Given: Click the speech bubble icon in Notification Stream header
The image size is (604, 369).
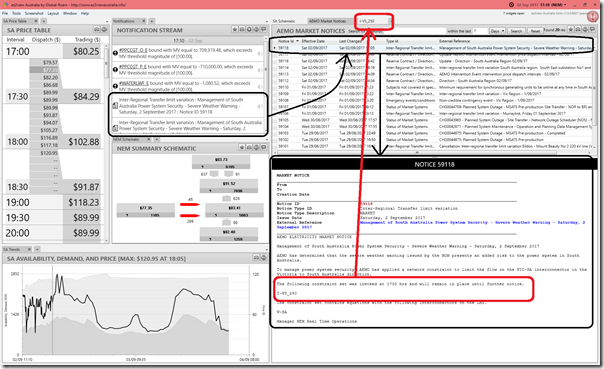Looking at the screenshot, I should point(263,30).
